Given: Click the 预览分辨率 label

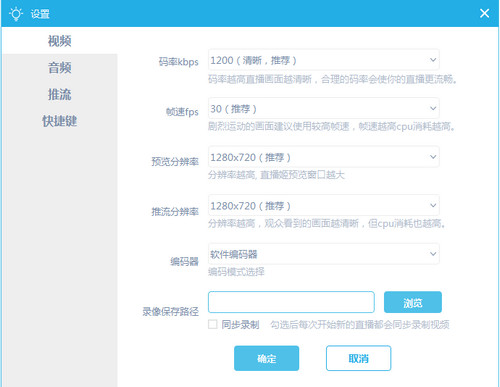Looking at the screenshot, I should 175,162.
